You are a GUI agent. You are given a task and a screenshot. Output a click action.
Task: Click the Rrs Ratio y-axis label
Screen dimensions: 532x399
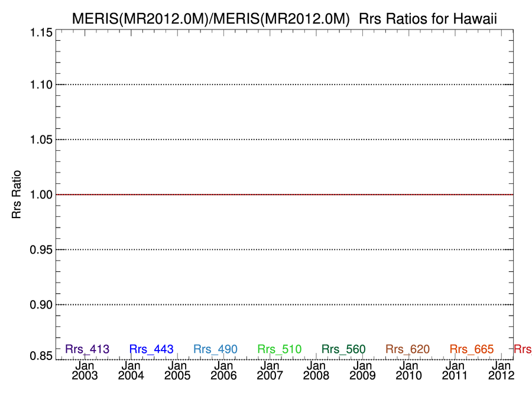click(x=17, y=194)
